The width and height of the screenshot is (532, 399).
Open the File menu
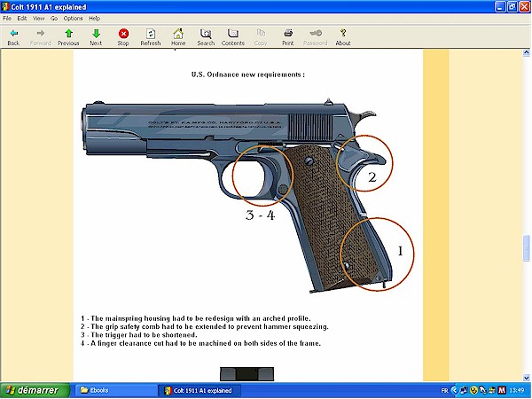pos(7,19)
